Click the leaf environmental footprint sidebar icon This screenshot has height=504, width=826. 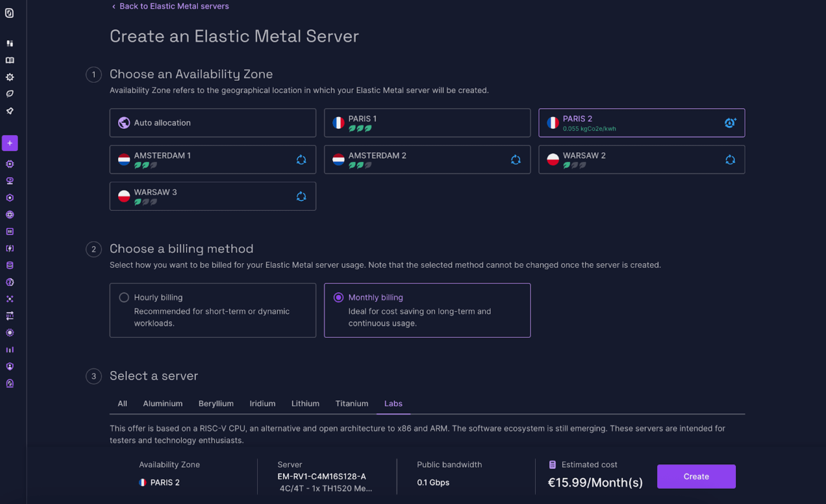tap(10, 94)
